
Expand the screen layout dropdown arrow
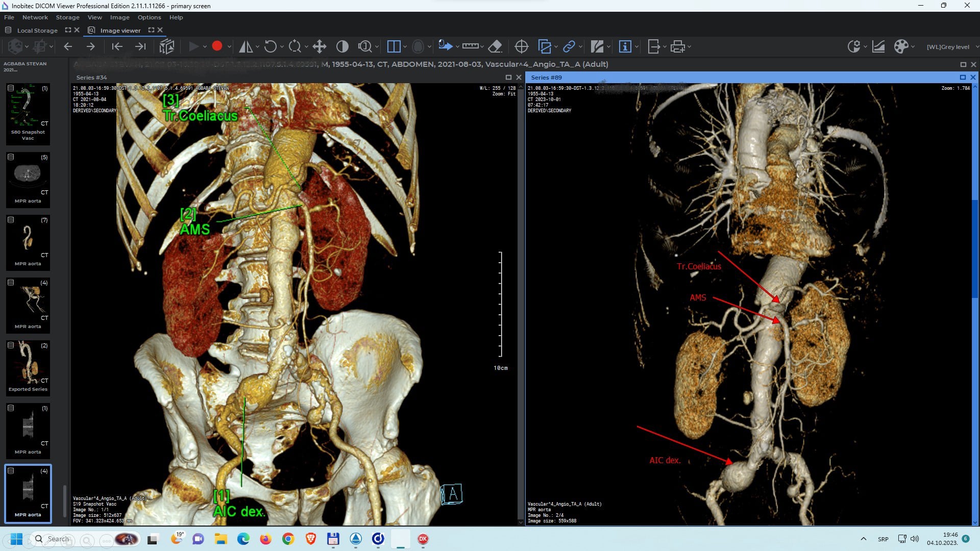tap(405, 46)
